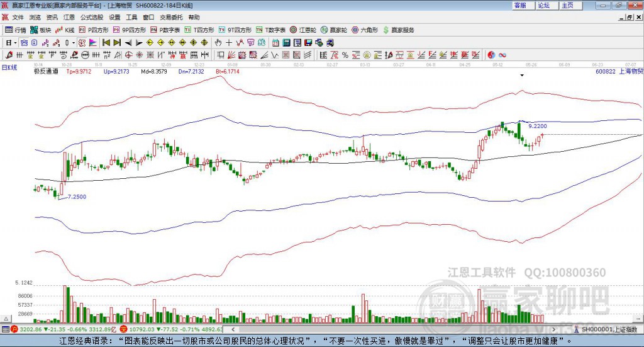Open the 设置 menu
The width and height of the screenshot is (644, 347).
114,17
